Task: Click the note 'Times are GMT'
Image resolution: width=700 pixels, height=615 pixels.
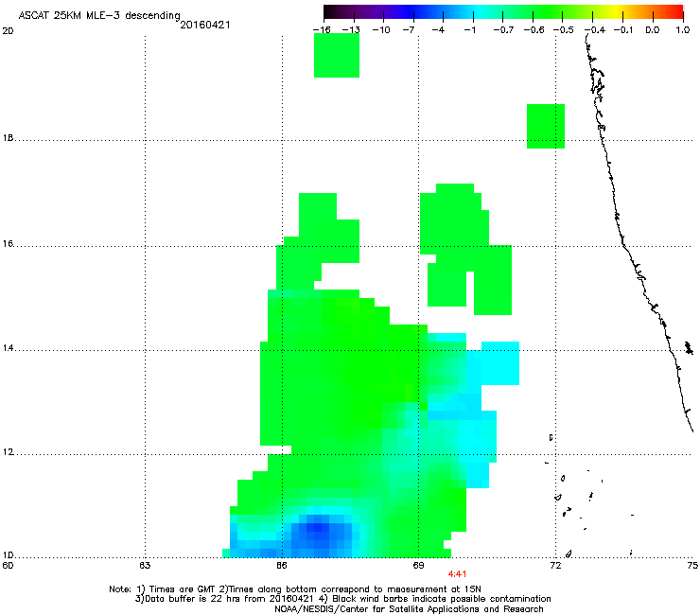Action: click(x=183, y=589)
